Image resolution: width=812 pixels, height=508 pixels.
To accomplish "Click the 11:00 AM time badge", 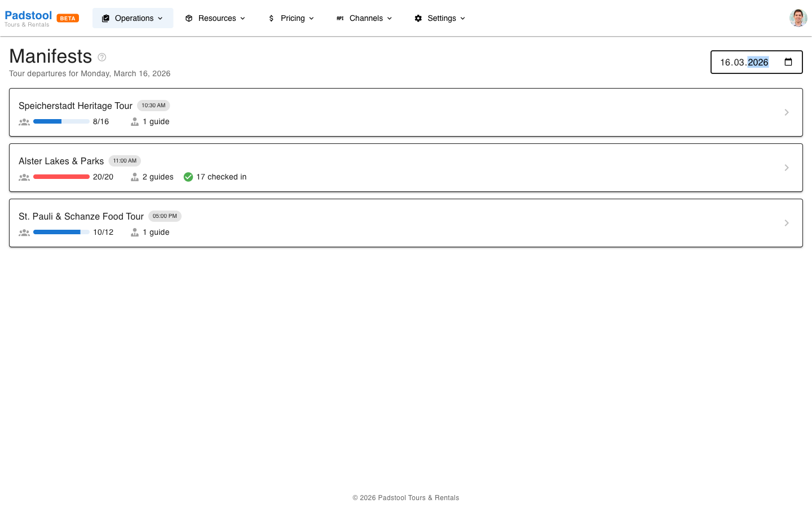I will click(125, 161).
